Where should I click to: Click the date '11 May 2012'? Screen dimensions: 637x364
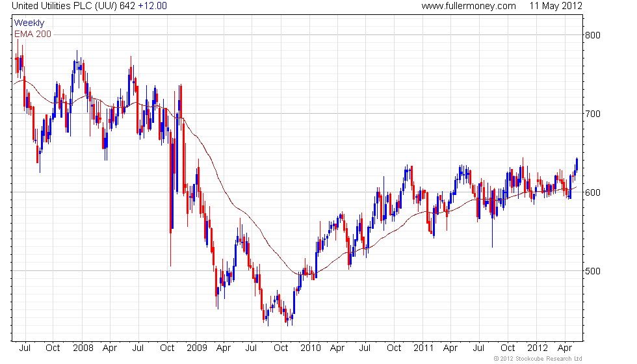pyautogui.click(x=556, y=6)
